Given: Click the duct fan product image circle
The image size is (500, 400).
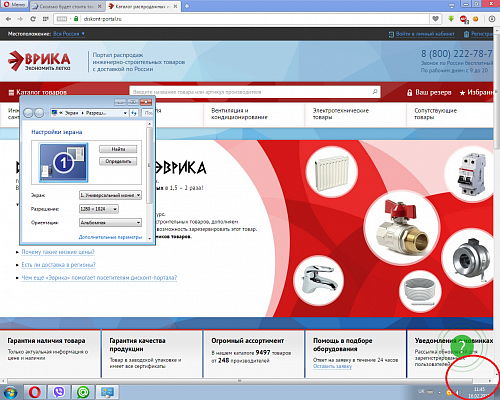Looking at the screenshot, I should click(469, 258).
